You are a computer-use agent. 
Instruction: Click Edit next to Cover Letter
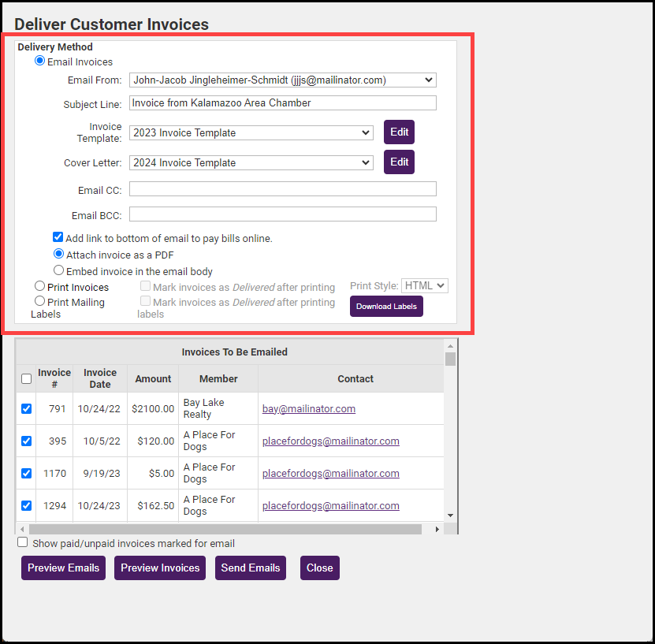[399, 162]
